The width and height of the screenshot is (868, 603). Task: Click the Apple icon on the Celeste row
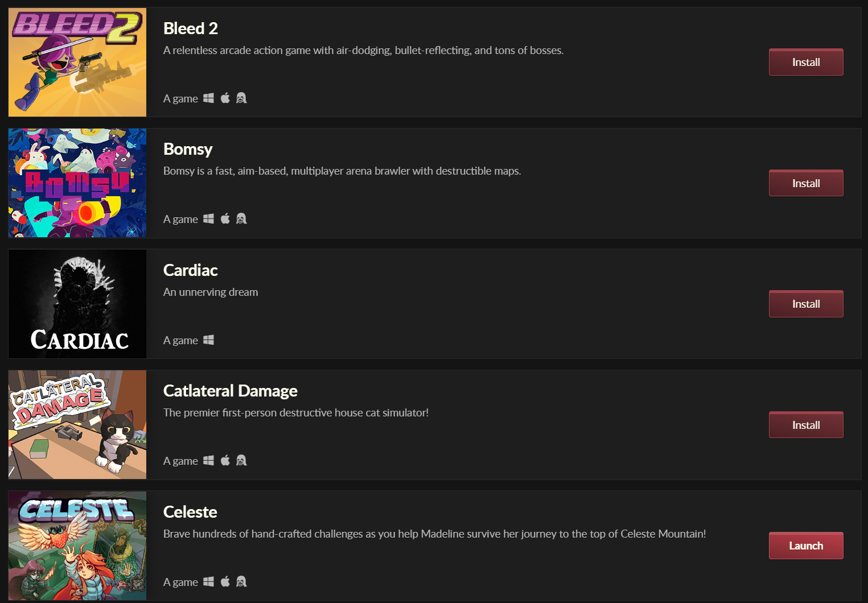(x=225, y=581)
